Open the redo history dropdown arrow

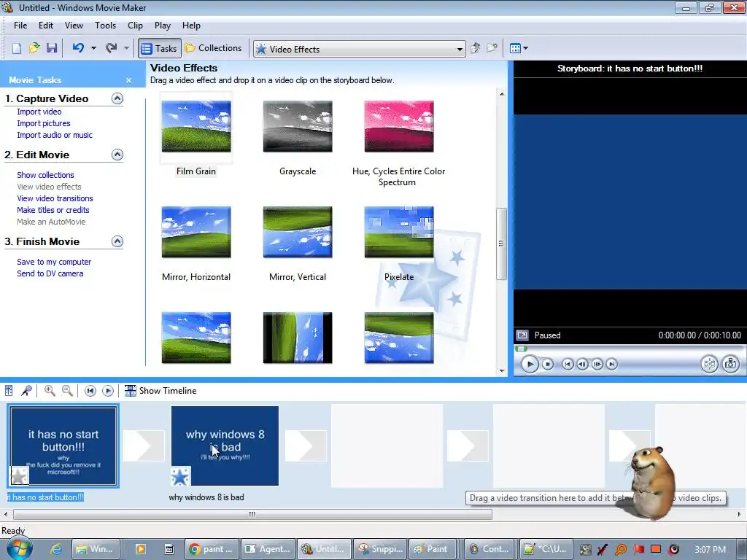[x=126, y=48]
